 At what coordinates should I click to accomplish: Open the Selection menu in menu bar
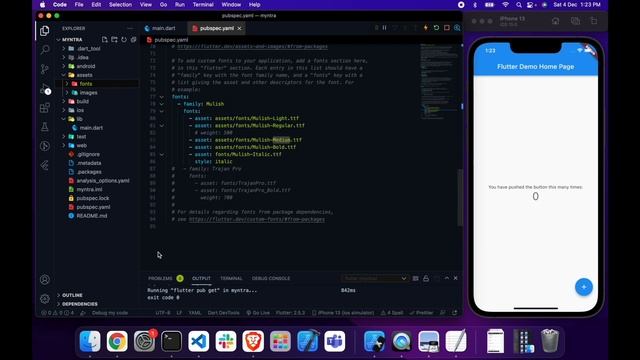(x=120, y=4)
